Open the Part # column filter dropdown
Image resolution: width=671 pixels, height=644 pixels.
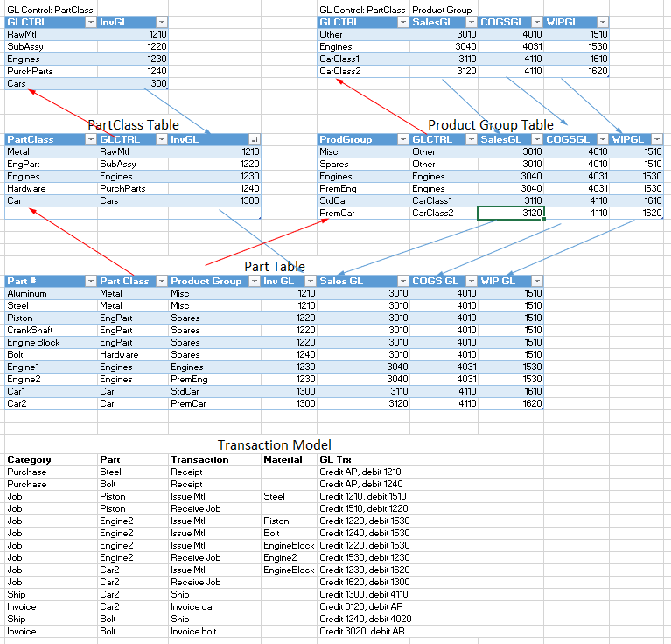coord(91,281)
